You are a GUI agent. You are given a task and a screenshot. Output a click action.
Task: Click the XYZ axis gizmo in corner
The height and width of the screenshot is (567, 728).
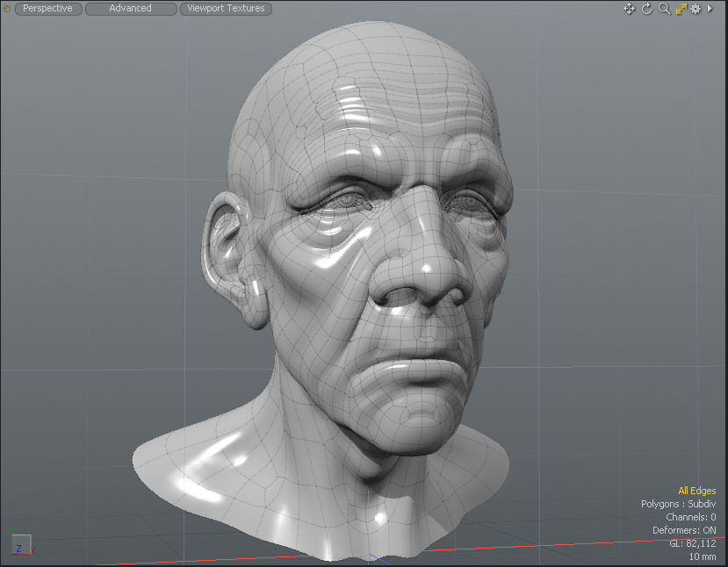[20, 544]
